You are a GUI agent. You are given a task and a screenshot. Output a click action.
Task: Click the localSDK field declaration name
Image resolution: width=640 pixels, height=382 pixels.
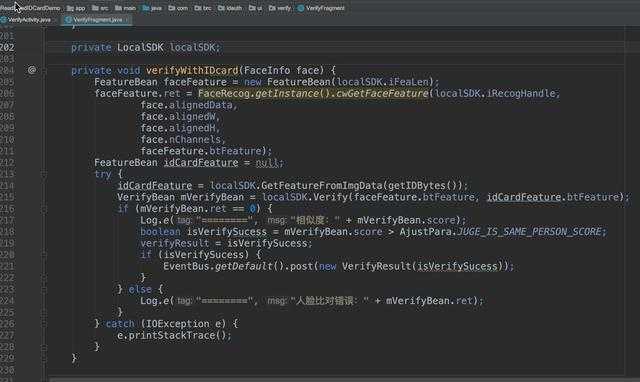(x=192, y=47)
